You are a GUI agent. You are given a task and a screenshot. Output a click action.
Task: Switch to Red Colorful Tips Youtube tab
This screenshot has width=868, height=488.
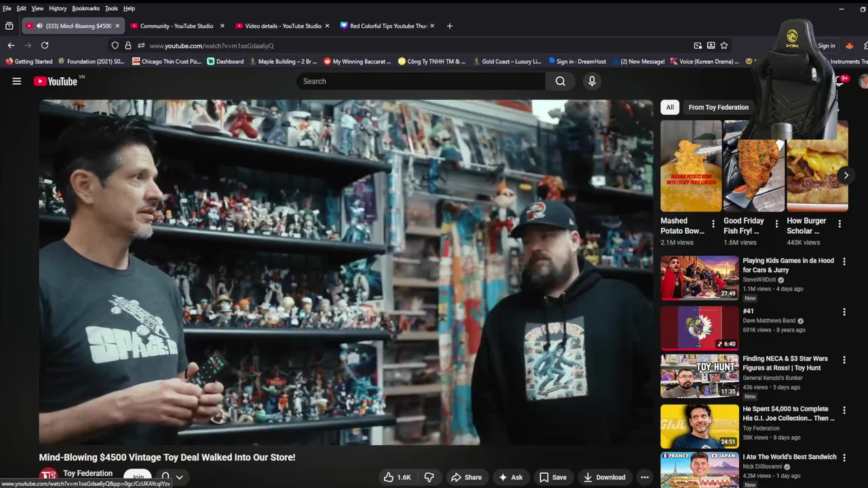[x=388, y=26]
